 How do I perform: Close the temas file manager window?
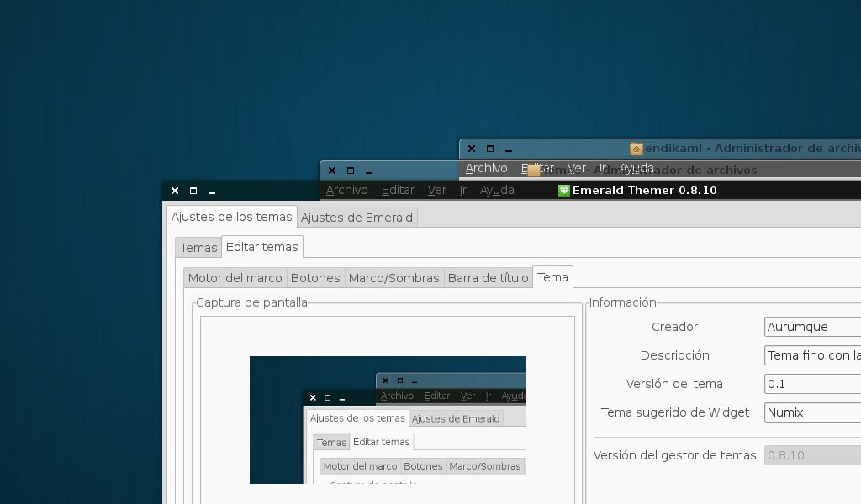click(x=332, y=171)
